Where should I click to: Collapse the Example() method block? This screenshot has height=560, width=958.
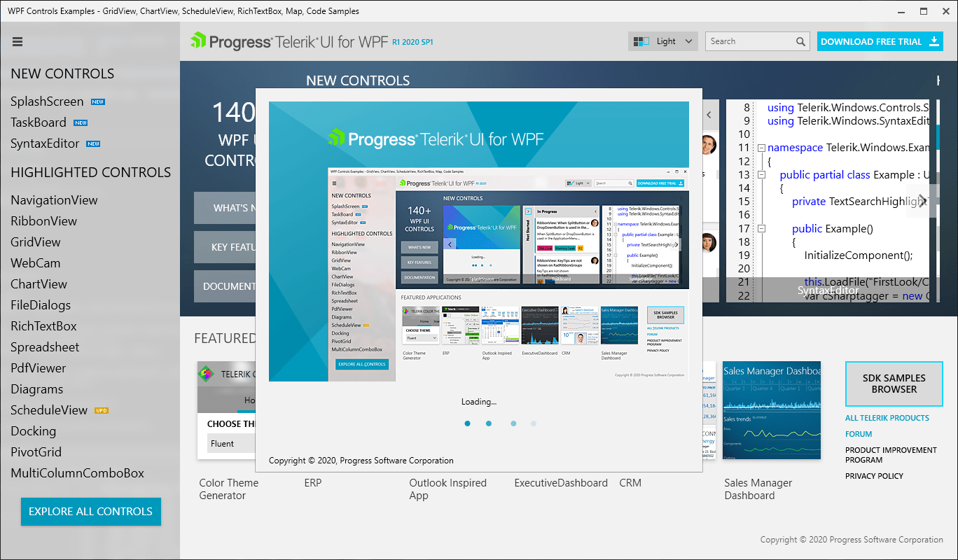click(x=761, y=228)
